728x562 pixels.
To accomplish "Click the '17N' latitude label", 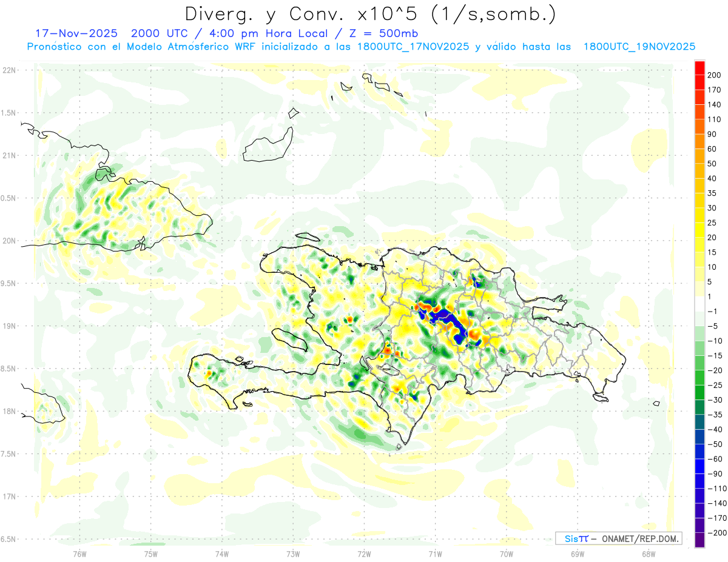I will tap(8, 497).
